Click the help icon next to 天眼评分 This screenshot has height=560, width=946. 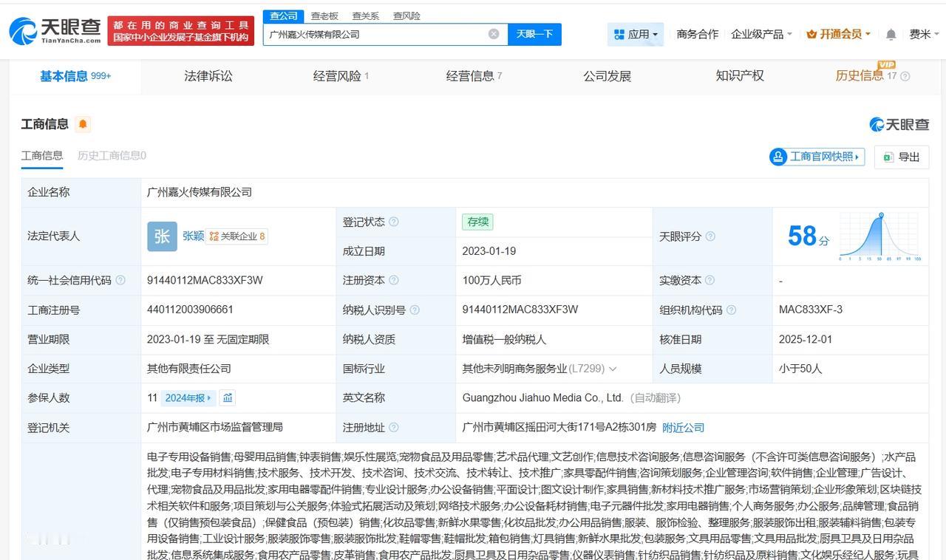pyautogui.click(x=710, y=236)
